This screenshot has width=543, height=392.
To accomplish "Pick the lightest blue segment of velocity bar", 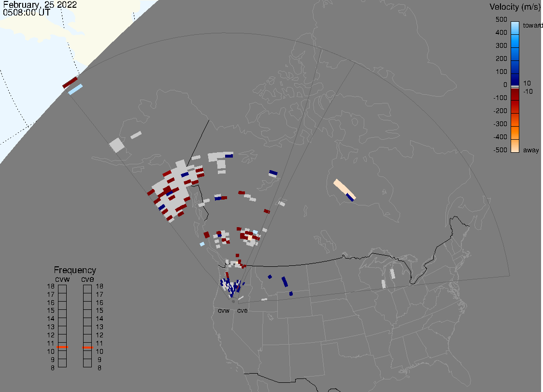I will pyautogui.click(x=515, y=28).
